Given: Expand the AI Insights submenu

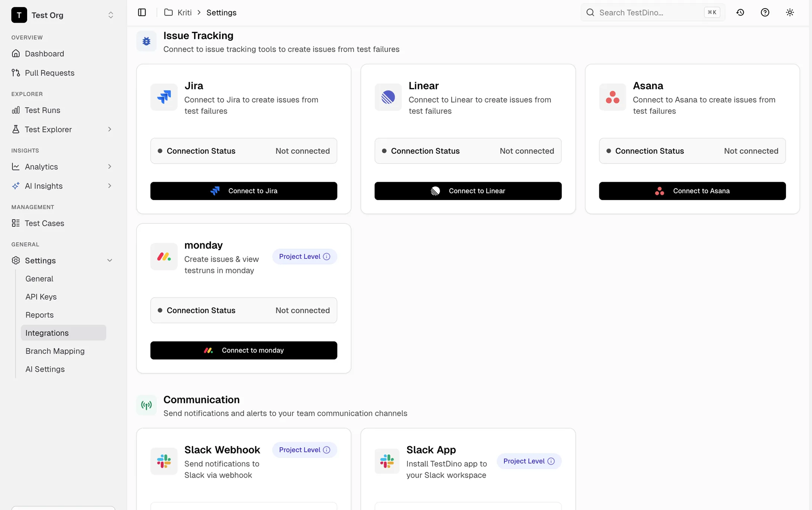Looking at the screenshot, I should point(110,186).
